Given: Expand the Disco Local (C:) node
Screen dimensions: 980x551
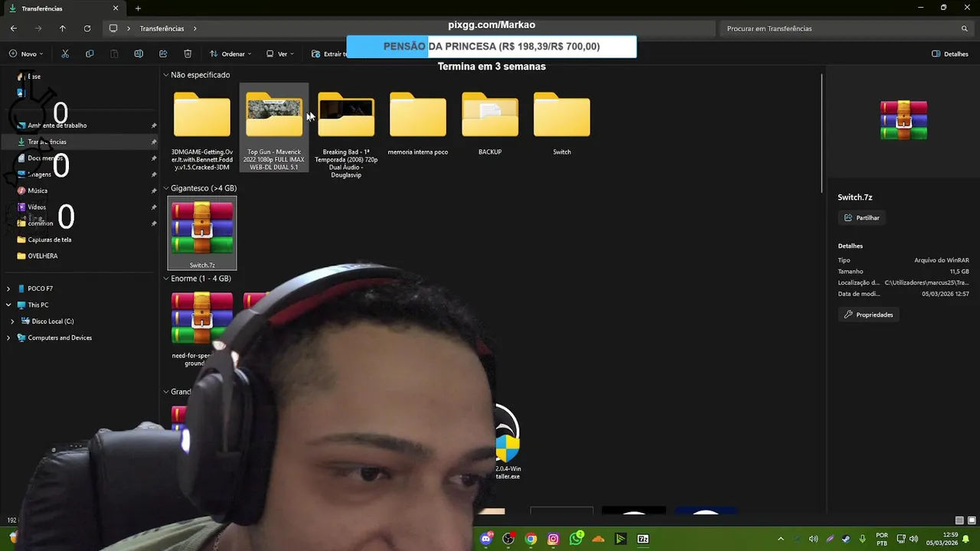Looking at the screenshot, I should [13, 321].
